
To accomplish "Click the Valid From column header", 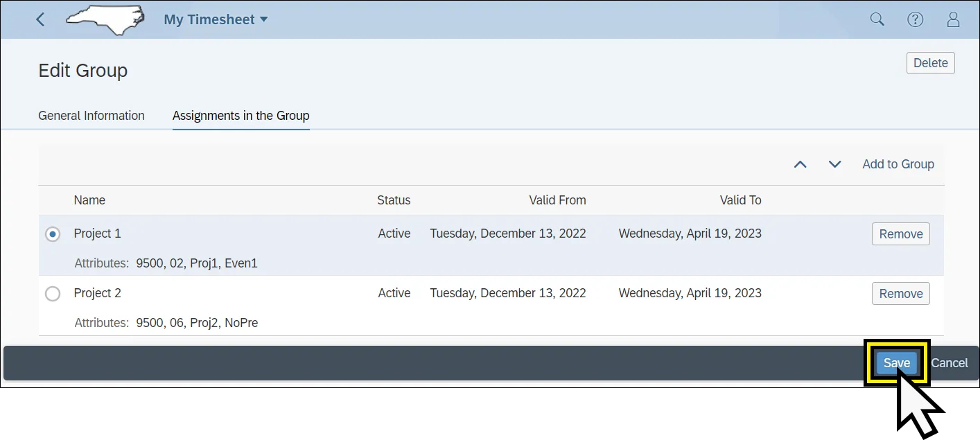I will point(557,200).
